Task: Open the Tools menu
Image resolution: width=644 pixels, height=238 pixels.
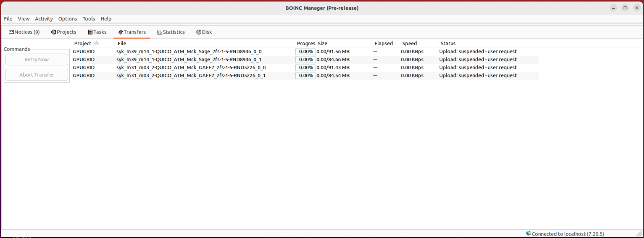Action: [89, 19]
